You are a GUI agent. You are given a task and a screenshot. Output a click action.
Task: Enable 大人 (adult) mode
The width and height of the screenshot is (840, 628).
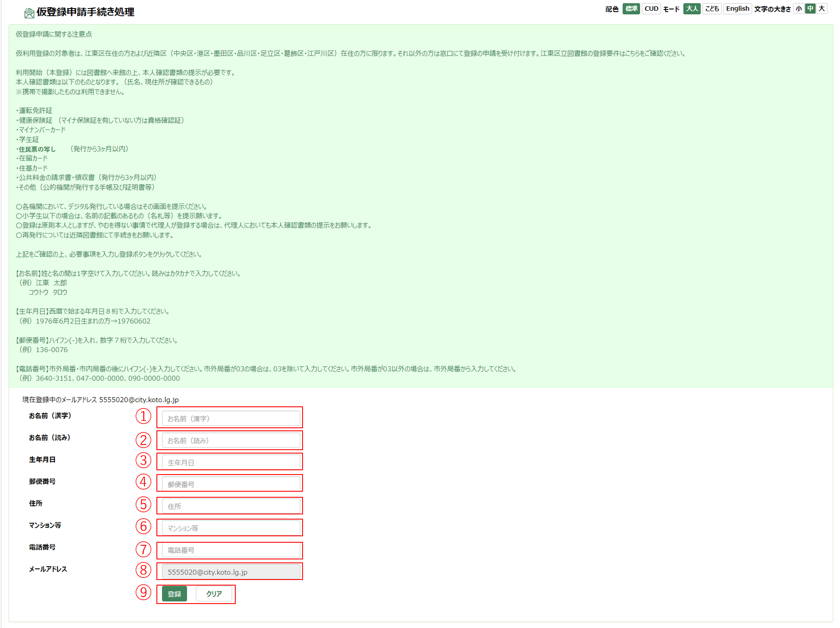pos(691,9)
